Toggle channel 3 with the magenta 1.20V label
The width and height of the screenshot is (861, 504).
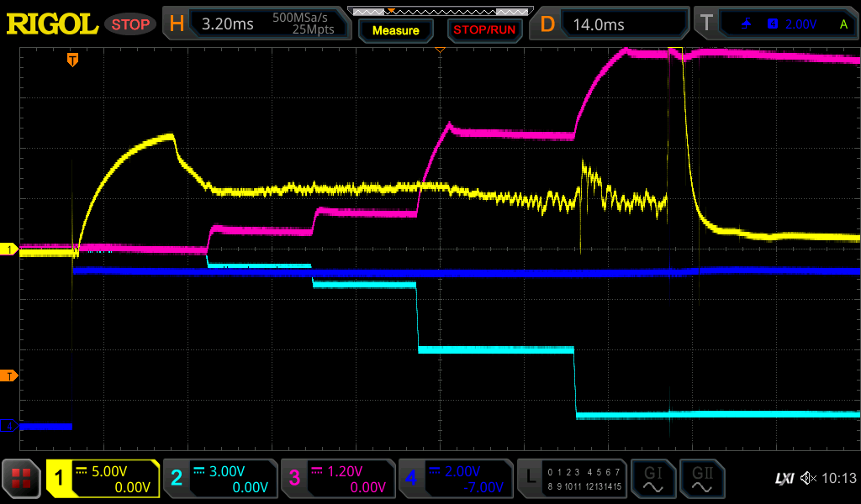(338, 479)
